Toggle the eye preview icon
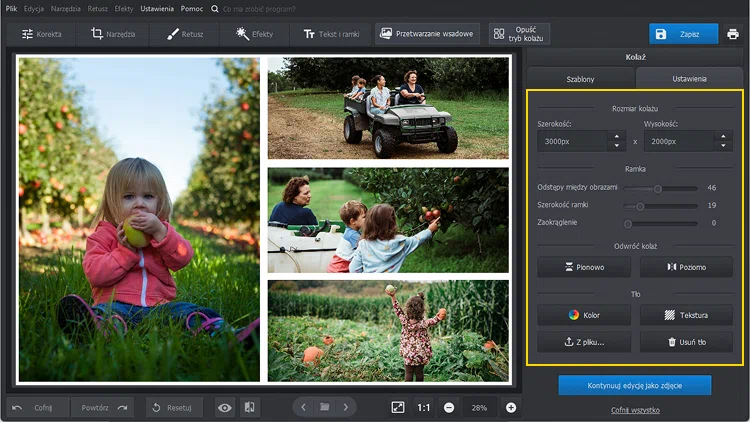Screen dimensions: 750x422 pos(225,407)
